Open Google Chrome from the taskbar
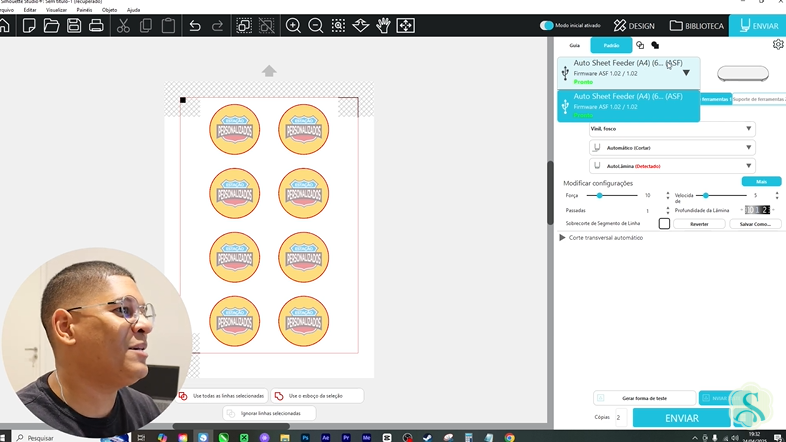This screenshot has width=786, height=442. 510,437
